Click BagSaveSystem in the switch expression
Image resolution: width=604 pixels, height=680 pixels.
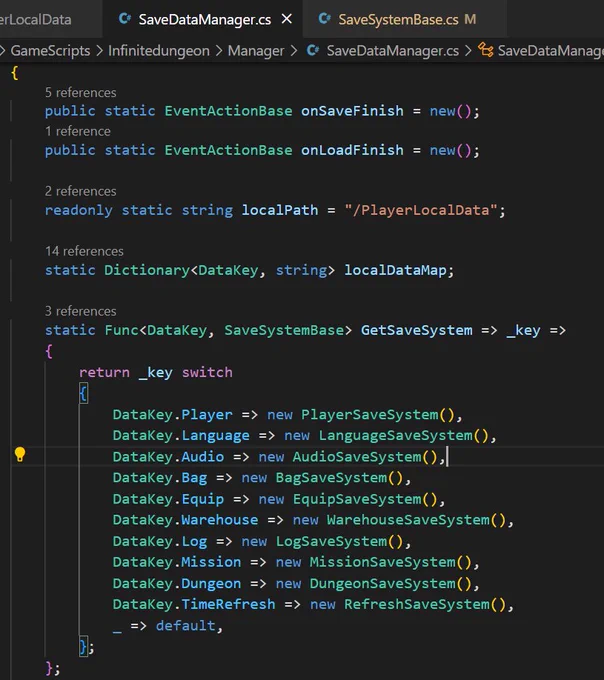pyautogui.click(x=331, y=478)
